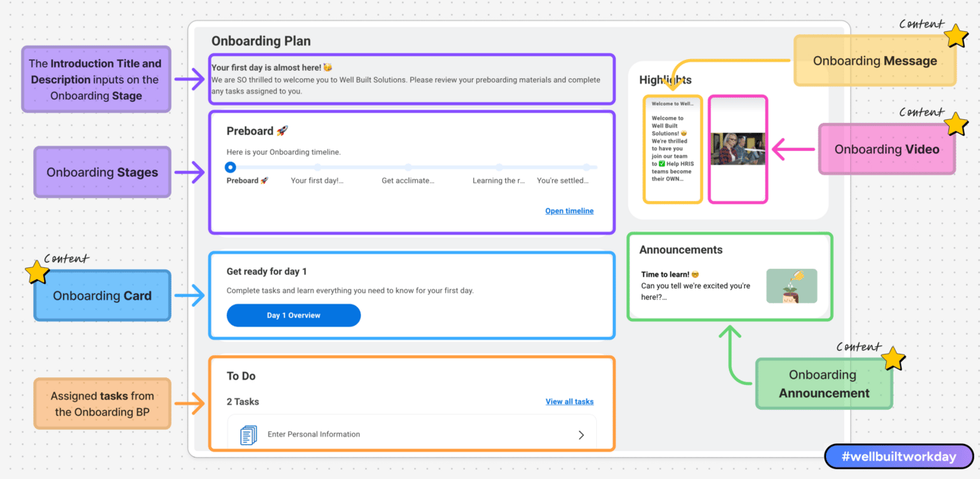Select the 'Your first day!' timeline stage
The height and width of the screenshot is (479, 980).
pos(317,181)
